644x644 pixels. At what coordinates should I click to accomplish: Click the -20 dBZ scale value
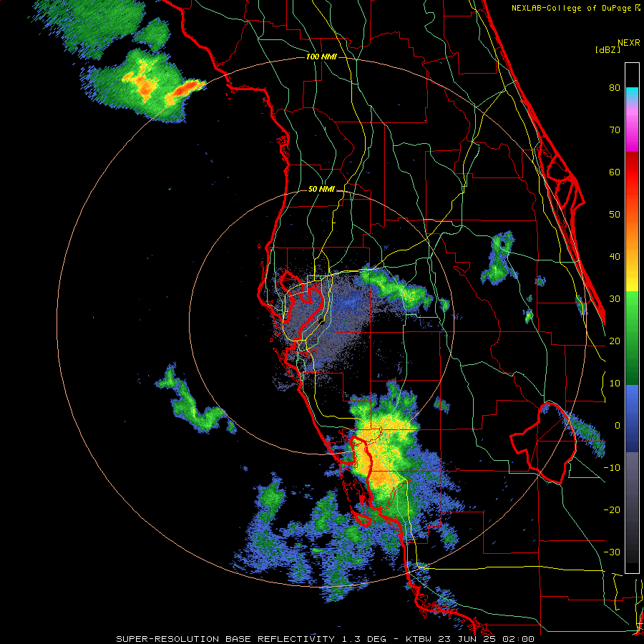(612, 509)
